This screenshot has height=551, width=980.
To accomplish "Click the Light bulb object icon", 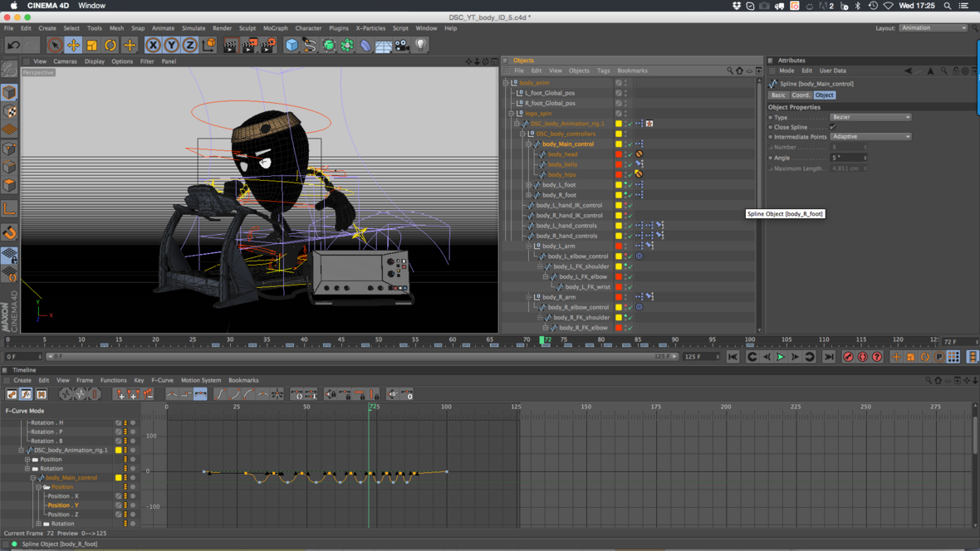I will point(421,46).
